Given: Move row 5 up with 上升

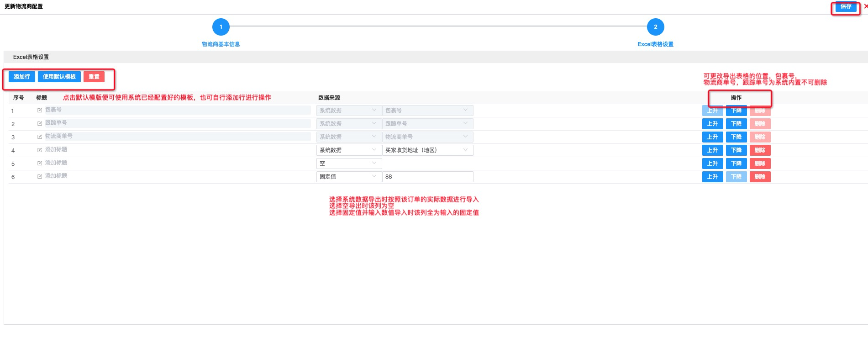Looking at the screenshot, I should pyautogui.click(x=712, y=164).
